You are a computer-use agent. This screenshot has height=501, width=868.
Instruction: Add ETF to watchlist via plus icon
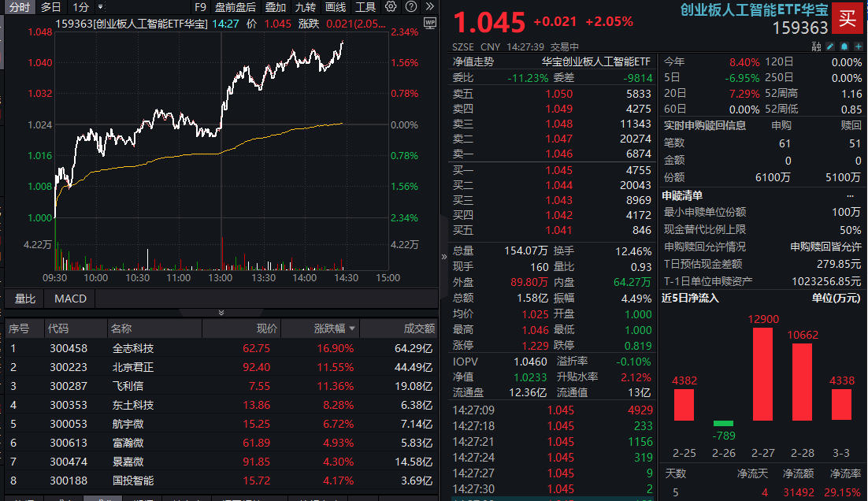coord(859,46)
